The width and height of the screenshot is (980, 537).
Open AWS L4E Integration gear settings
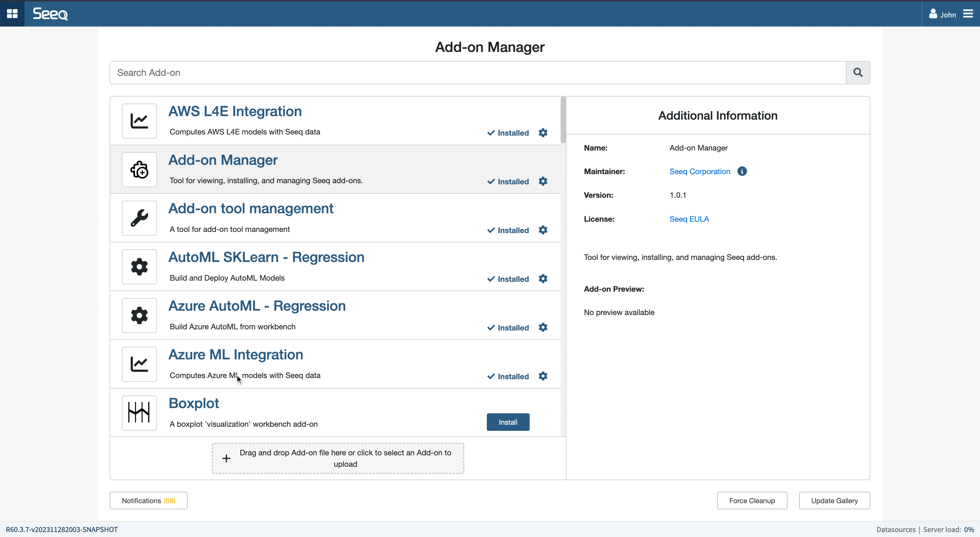pyautogui.click(x=543, y=132)
